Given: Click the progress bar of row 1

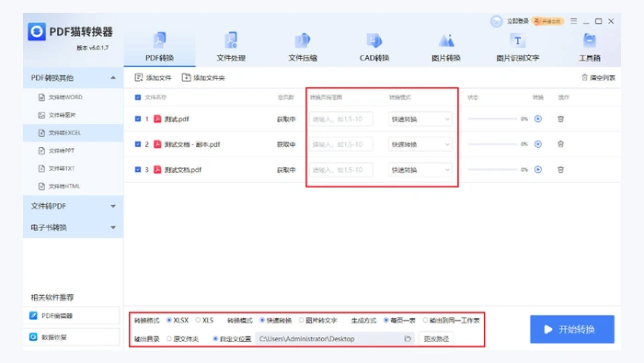Looking at the screenshot, I should (492, 119).
